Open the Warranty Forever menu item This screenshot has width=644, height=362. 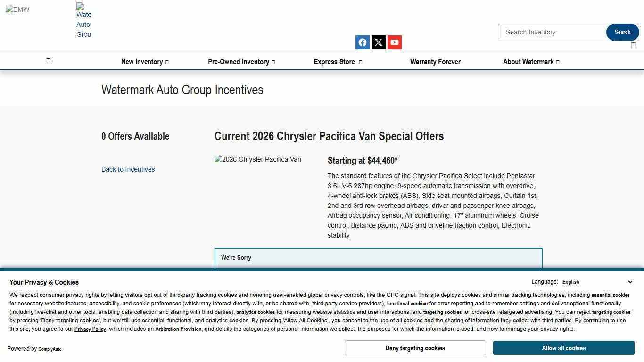click(x=435, y=62)
